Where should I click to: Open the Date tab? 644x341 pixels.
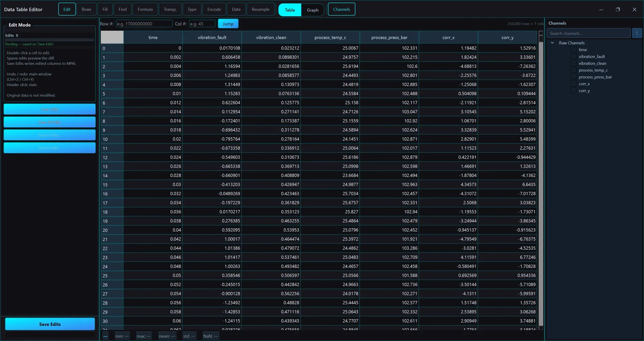coord(236,9)
